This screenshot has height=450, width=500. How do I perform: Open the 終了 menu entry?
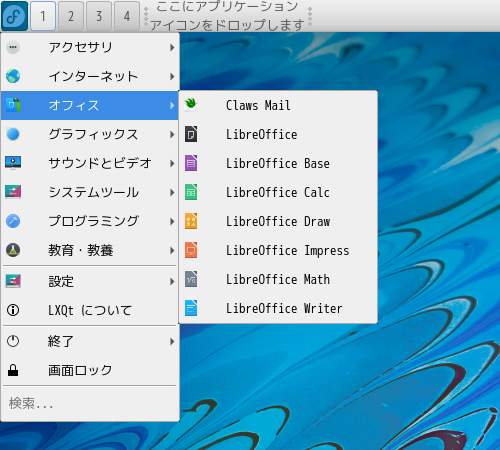[x=90, y=341]
